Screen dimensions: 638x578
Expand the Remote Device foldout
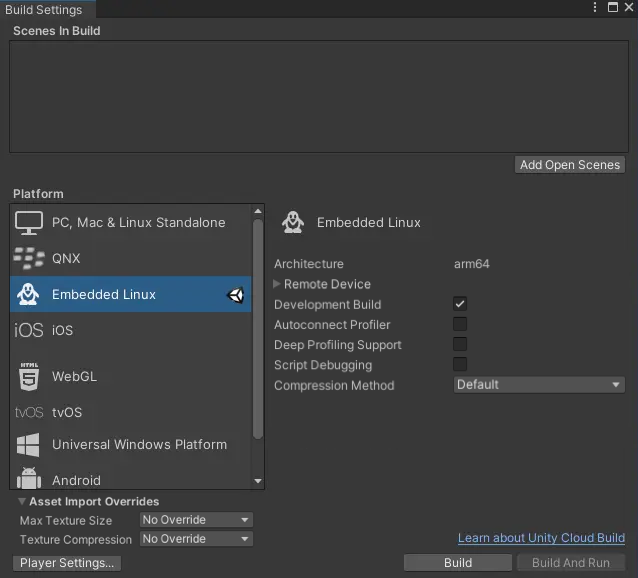point(277,284)
